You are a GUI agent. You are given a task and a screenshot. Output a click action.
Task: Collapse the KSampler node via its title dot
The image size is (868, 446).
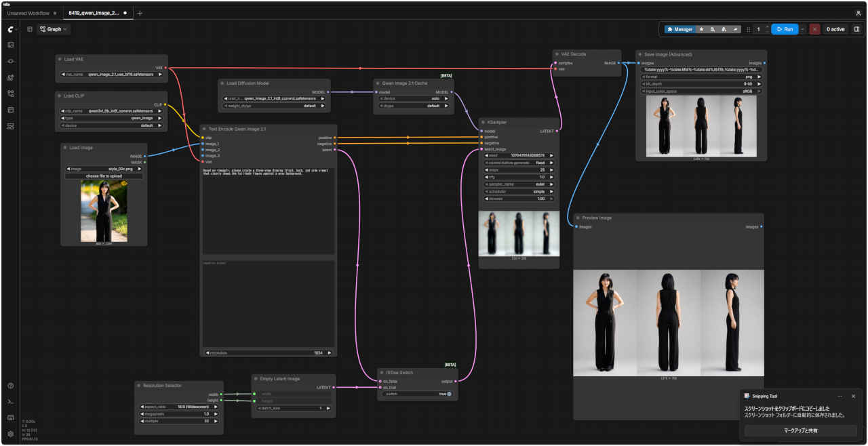point(482,122)
